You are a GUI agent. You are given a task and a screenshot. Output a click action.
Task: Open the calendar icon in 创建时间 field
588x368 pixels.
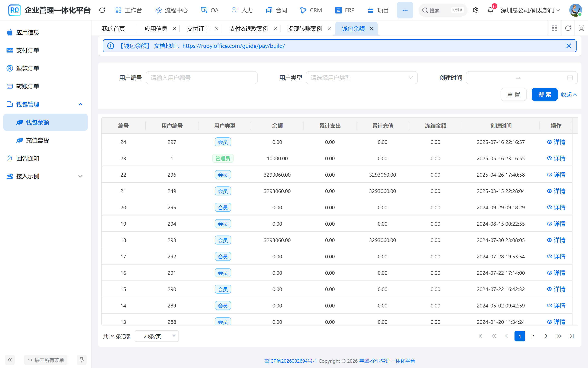(570, 78)
